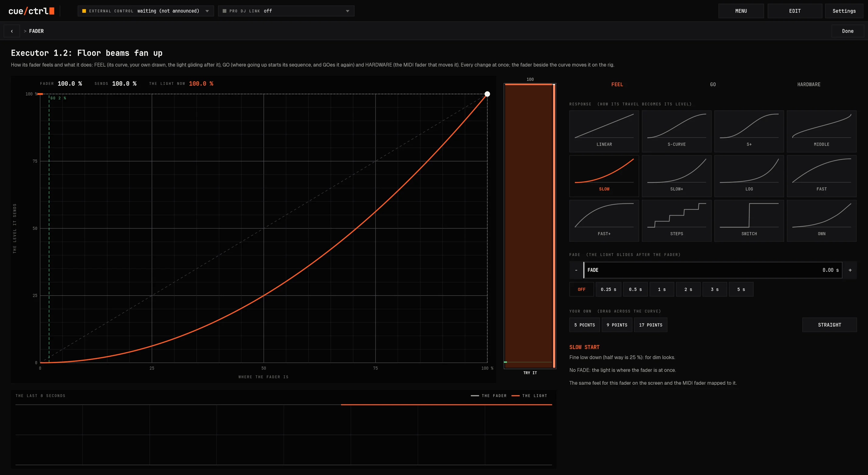Switch to the FEEL tab
Image resolution: width=868 pixels, height=475 pixels.
pyautogui.click(x=617, y=84)
